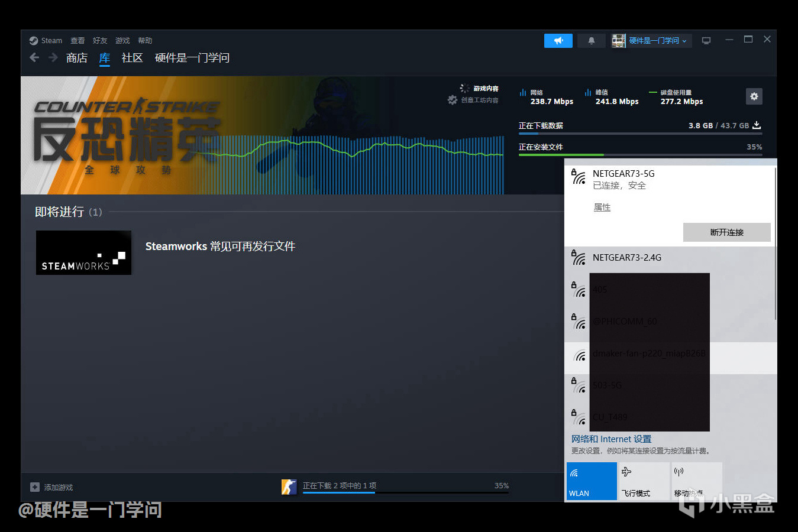Click the download arrow icon beside 43.7 GB
The image size is (798, 532).
pos(757,125)
